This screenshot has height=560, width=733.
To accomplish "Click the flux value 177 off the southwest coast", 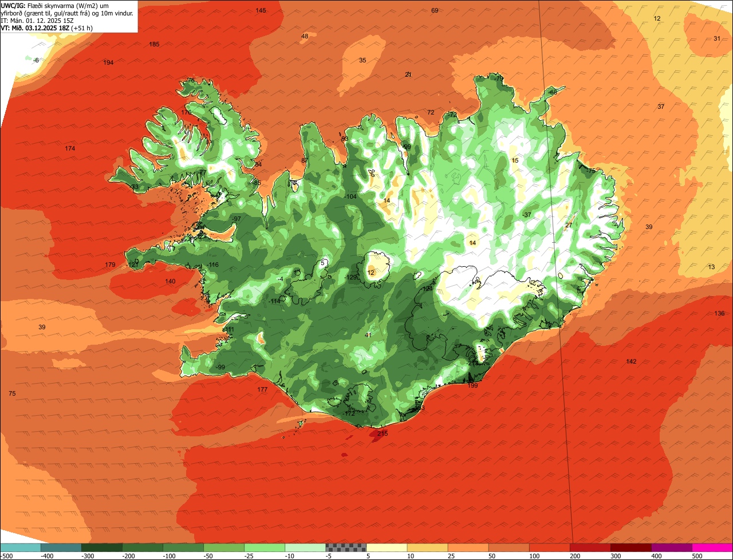I will (x=262, y=389).
